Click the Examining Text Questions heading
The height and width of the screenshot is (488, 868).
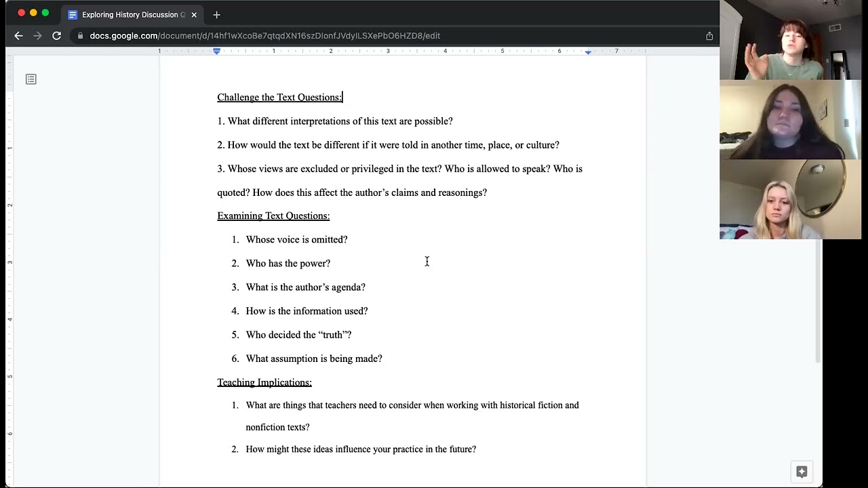[x=273, y=216]
